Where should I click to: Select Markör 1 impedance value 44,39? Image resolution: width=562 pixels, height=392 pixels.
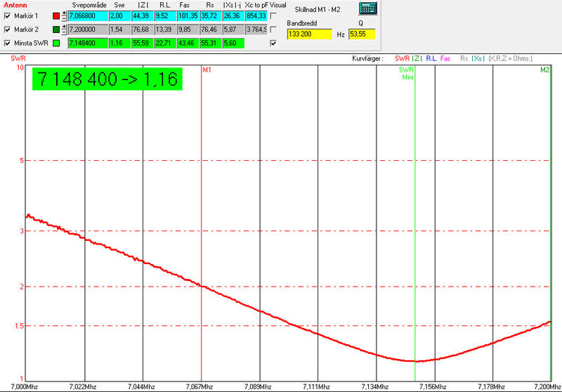point(143,16)
